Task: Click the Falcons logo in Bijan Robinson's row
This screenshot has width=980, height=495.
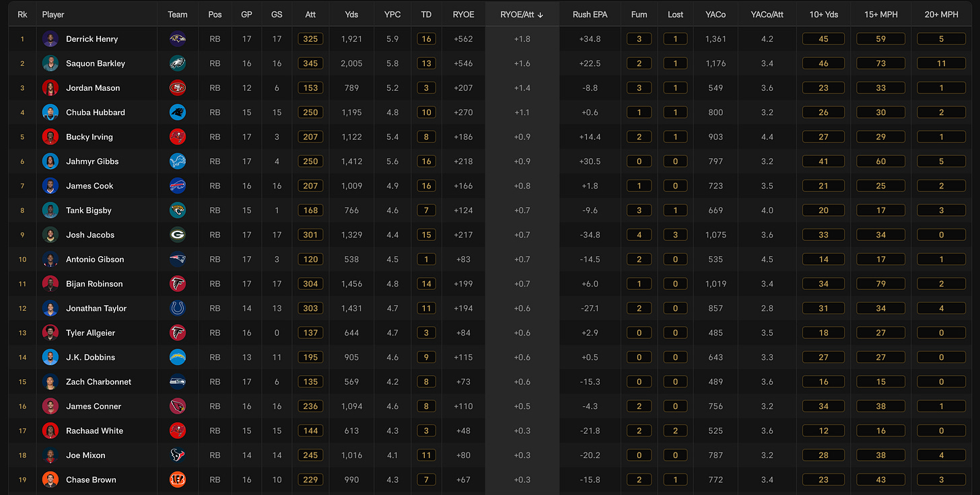Action: (x=178, y=284)
